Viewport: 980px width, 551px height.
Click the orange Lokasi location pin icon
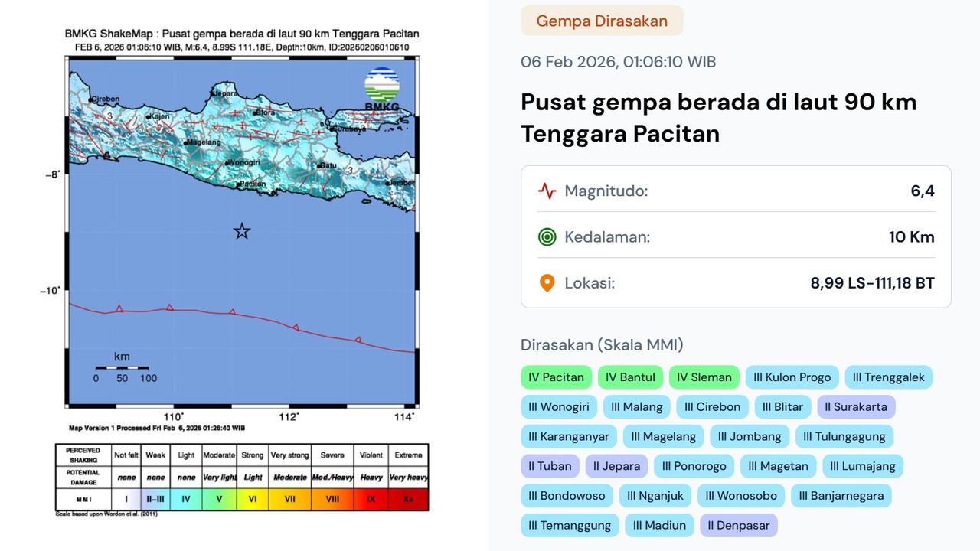[x=547, y=282]
